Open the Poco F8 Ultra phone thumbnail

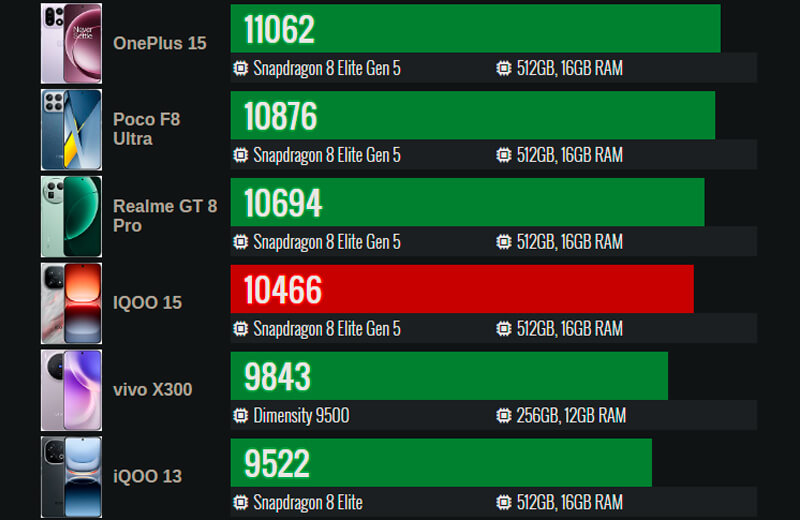click(71, 130)
